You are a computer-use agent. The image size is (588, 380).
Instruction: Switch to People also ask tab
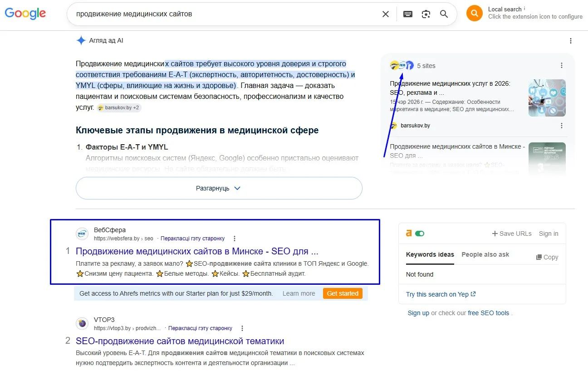[485, 254]
